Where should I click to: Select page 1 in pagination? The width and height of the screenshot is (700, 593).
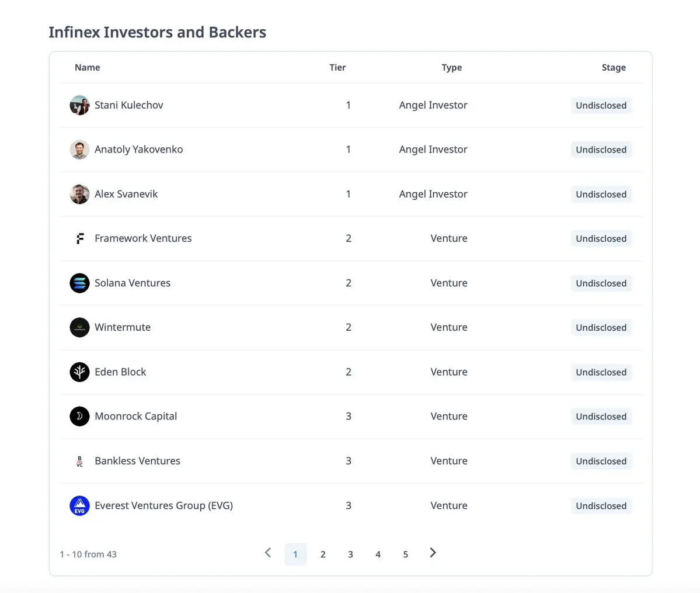[x=295, y=554]
